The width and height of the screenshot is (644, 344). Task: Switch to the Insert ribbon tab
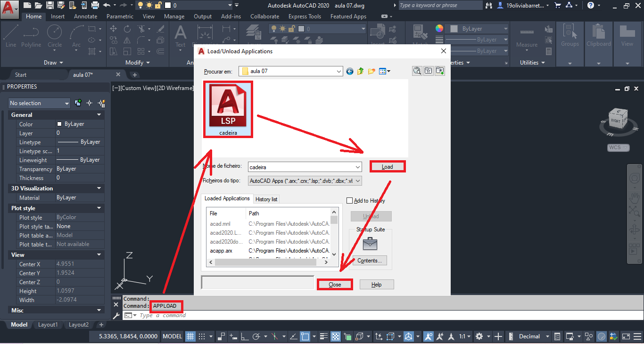[58, 16]
